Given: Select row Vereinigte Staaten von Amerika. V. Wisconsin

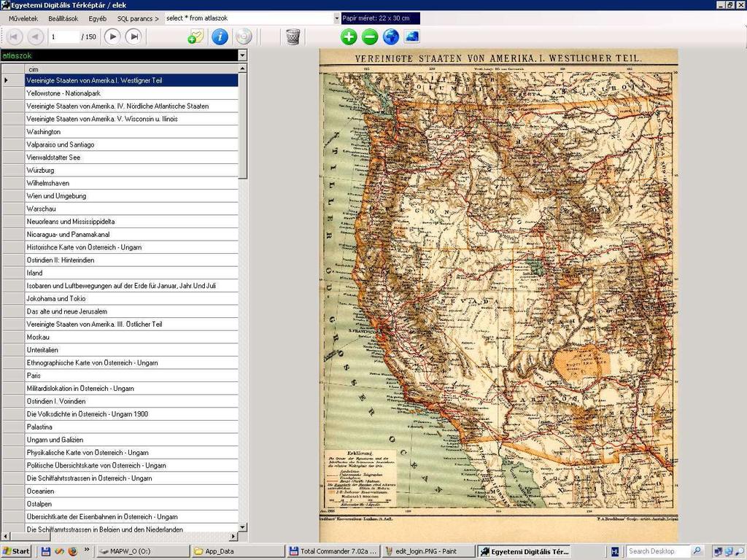Looking at the screenshot, I should (x=131, y=119).
